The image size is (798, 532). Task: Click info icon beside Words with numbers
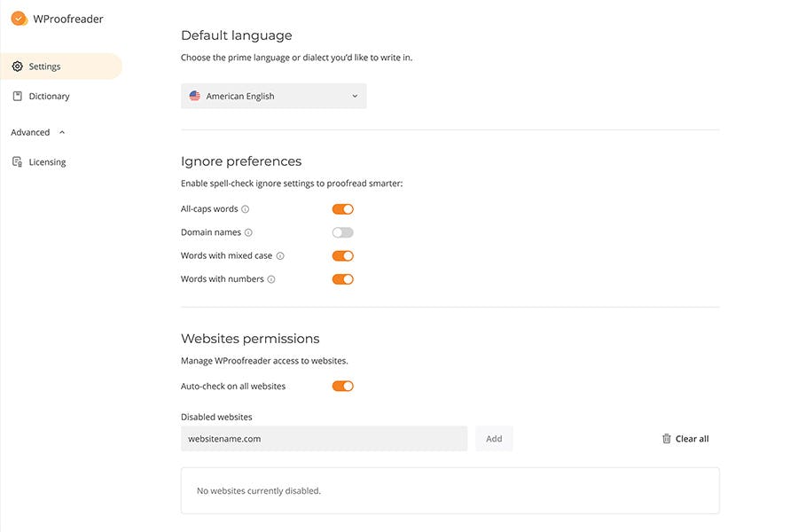coord(271,279)
